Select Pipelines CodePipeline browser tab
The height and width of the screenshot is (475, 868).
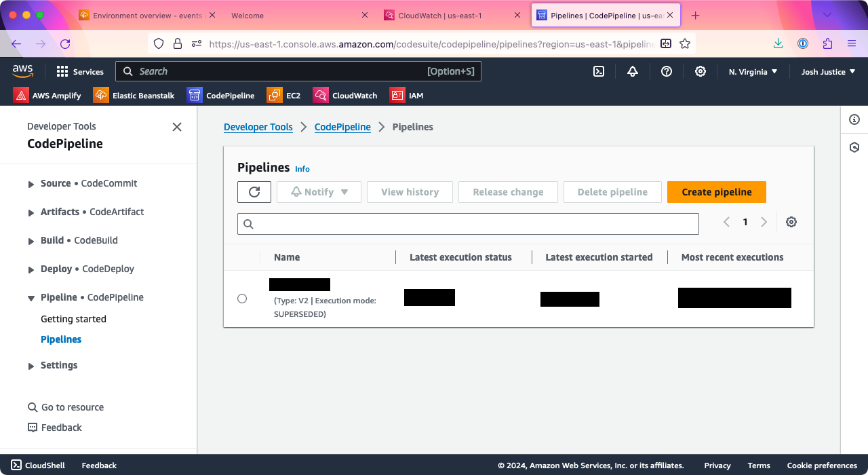pyautogui.click(x=606, y=15)
